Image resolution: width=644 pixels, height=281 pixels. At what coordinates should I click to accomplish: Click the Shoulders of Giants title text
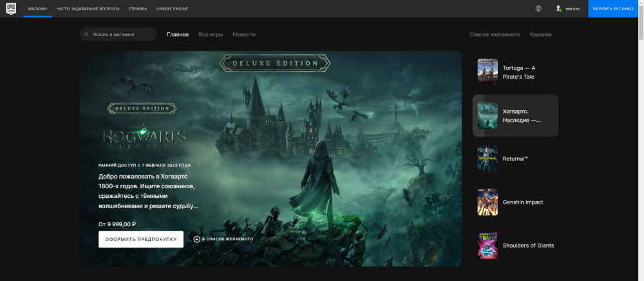point(528,246)
